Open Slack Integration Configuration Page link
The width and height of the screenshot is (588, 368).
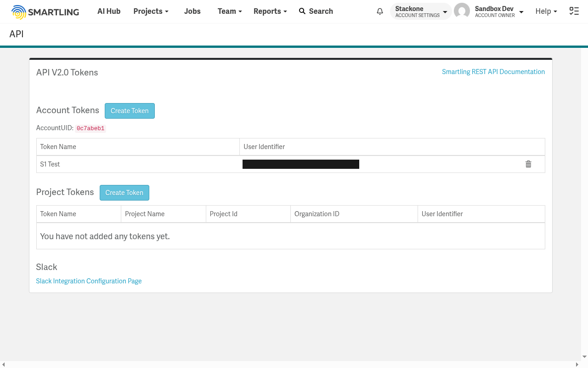tap(89, 281)
